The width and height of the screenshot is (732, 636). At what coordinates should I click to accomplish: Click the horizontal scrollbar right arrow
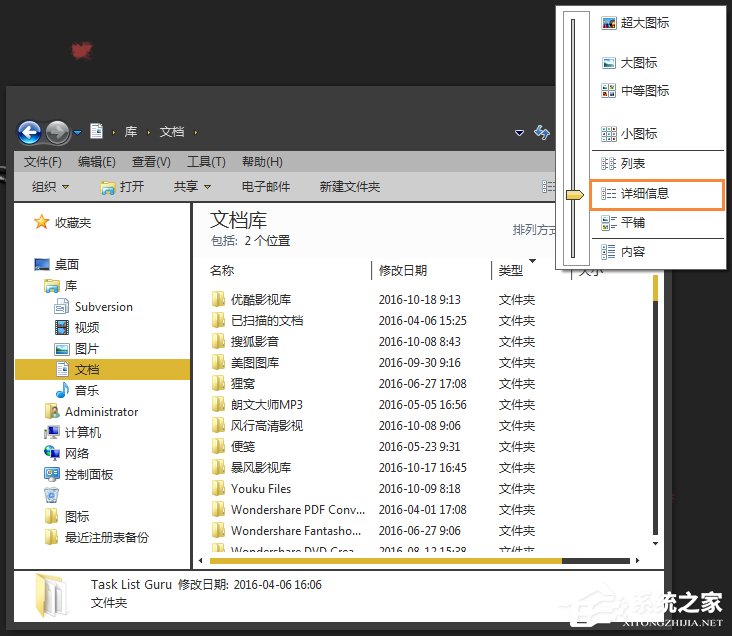point(637,560)
